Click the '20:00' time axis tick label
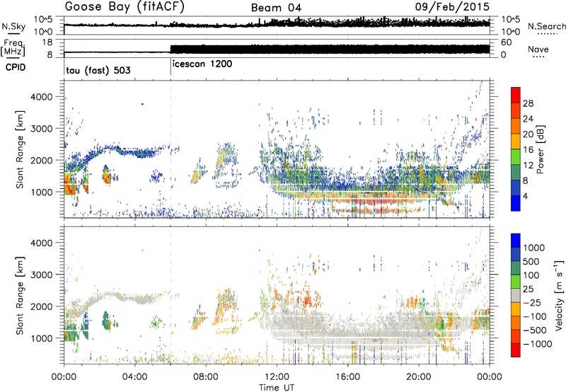The image size is (566, 392). click(x=419, y=377)
